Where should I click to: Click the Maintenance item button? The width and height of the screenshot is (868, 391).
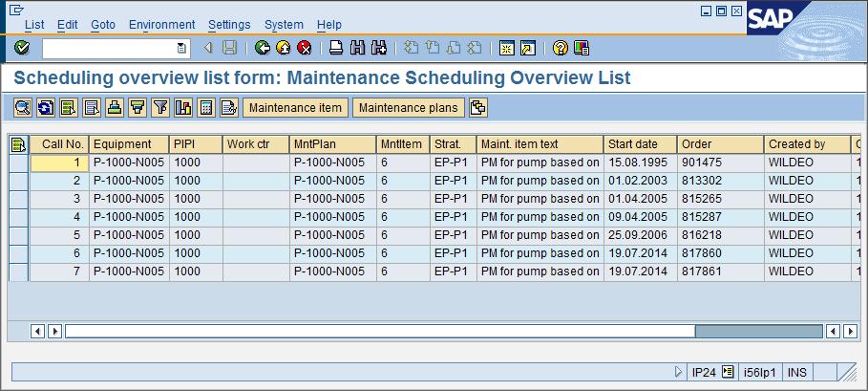pyautogui.click(x=295, y=107)
